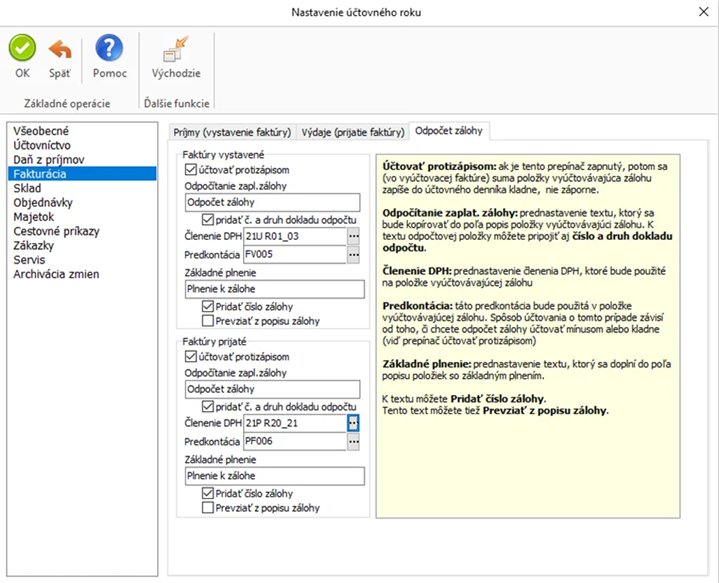Toggle pridať č. a druh dokladu in Faktúry prijaté
The height and width of the screenshot is (583, 719).
coord(208,406)
